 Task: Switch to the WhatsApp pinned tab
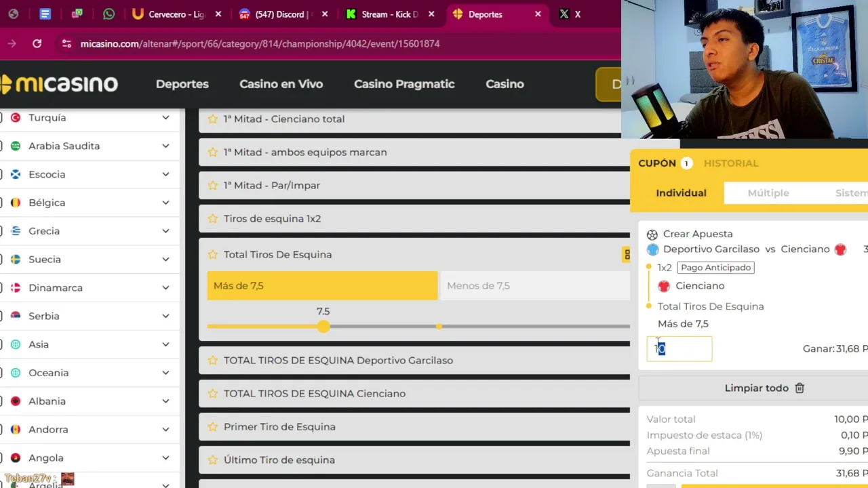coord(108,14)
